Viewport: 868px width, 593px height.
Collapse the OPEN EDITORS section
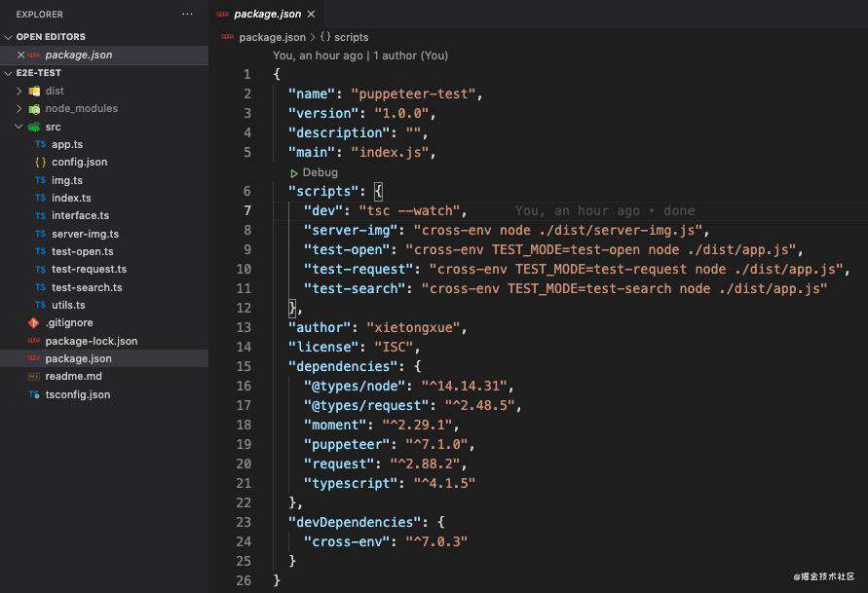(8, 37)
